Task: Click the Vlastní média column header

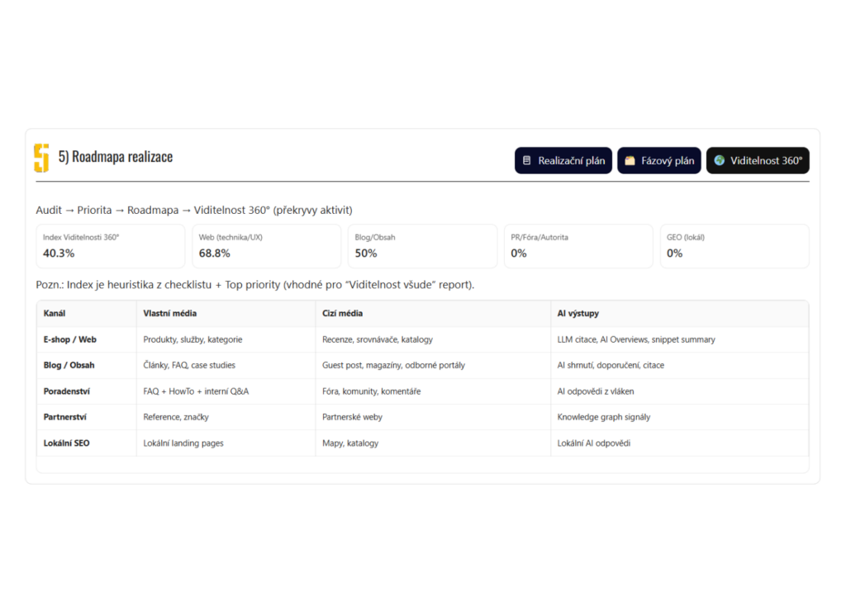Action: point(169,314)
